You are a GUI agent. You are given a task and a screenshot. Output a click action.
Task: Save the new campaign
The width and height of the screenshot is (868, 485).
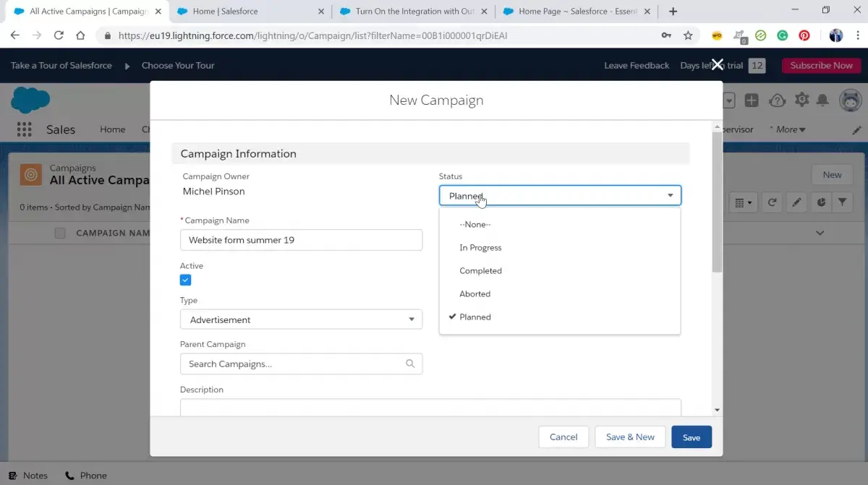692,437
